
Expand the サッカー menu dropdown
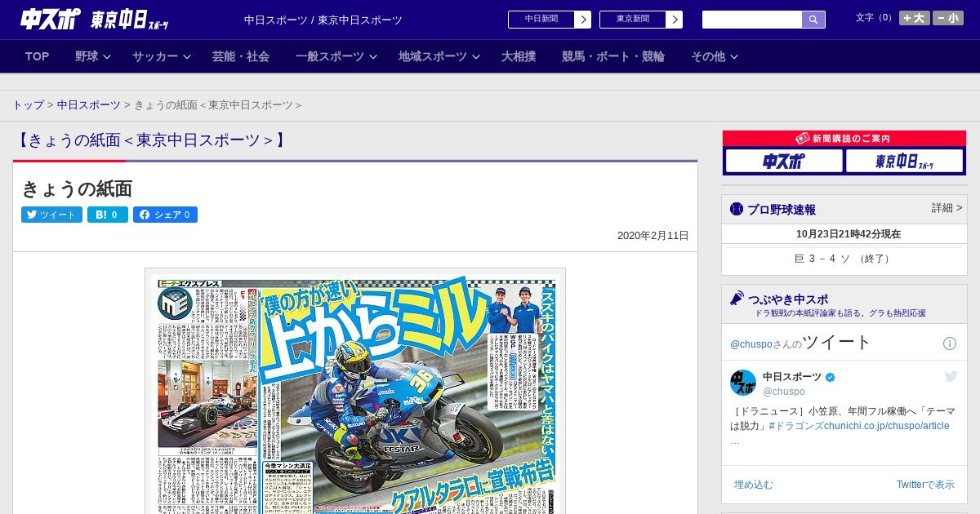point(162,56)
